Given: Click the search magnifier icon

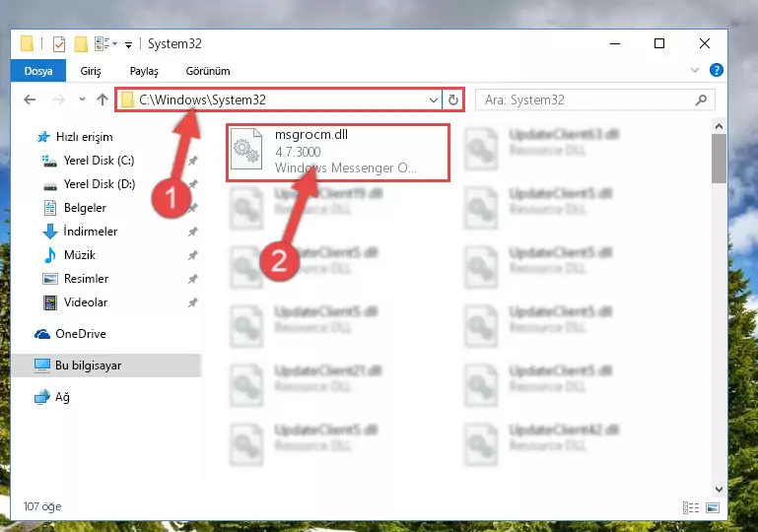Looking at the screenshot, I should (x=701, y=100).
